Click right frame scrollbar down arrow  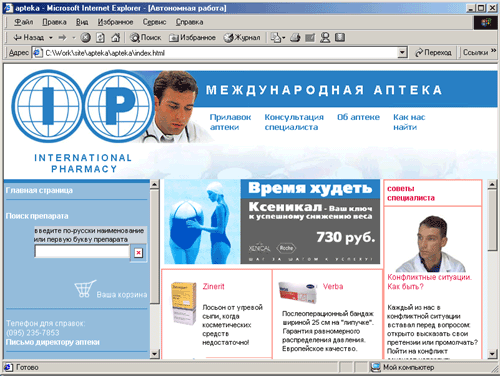492,354
